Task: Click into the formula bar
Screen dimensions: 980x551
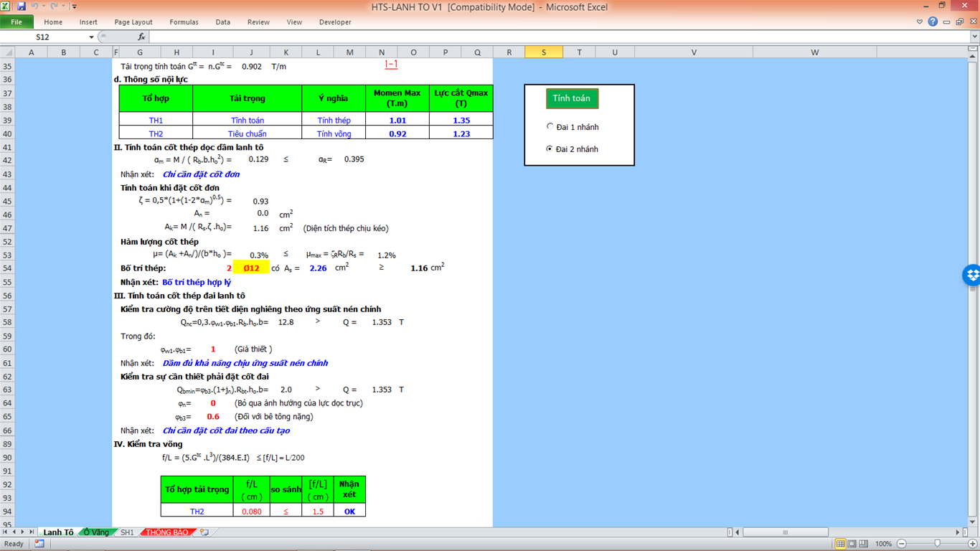Action: (560, 37)
